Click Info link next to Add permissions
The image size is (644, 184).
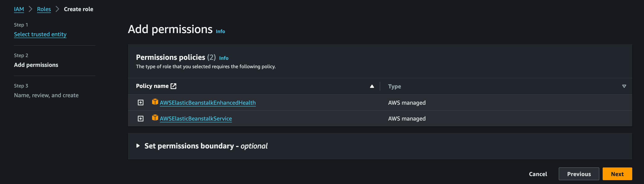(220, 31)
